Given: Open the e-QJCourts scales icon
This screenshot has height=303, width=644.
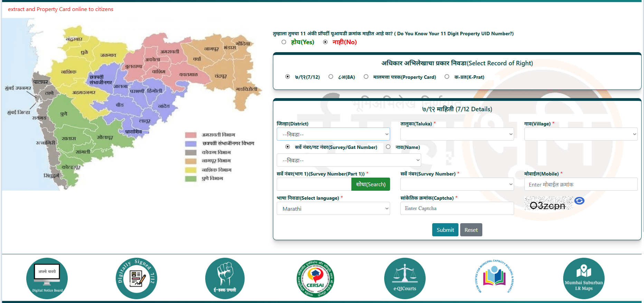Looking at the screenshot, I should [x=405, y=278].
